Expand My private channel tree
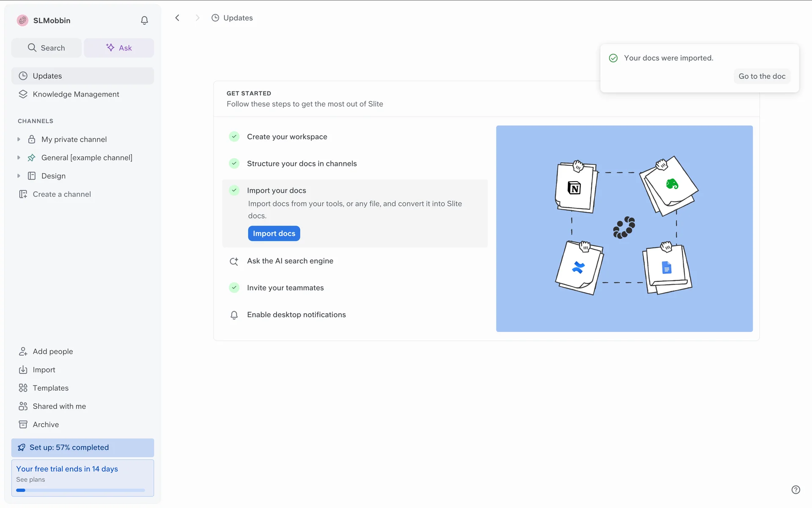This screenshot has height=508, width=812. [x=19, y=139]
